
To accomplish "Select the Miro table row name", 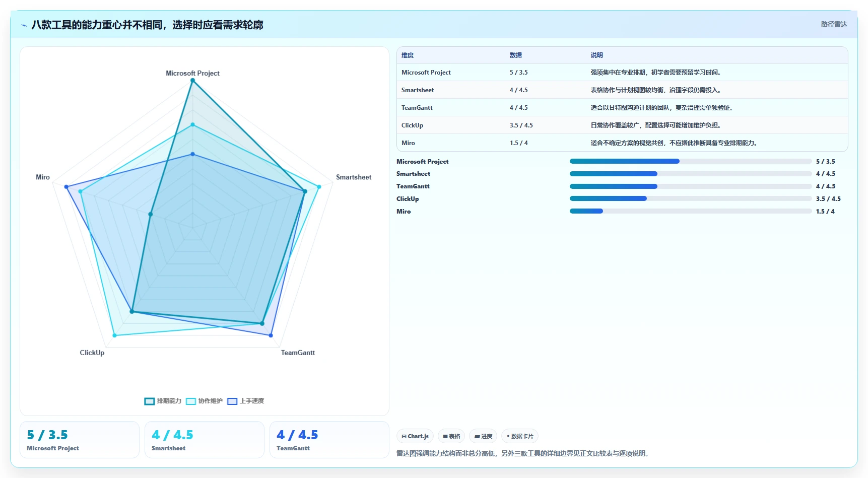I will tap(408, 143).
